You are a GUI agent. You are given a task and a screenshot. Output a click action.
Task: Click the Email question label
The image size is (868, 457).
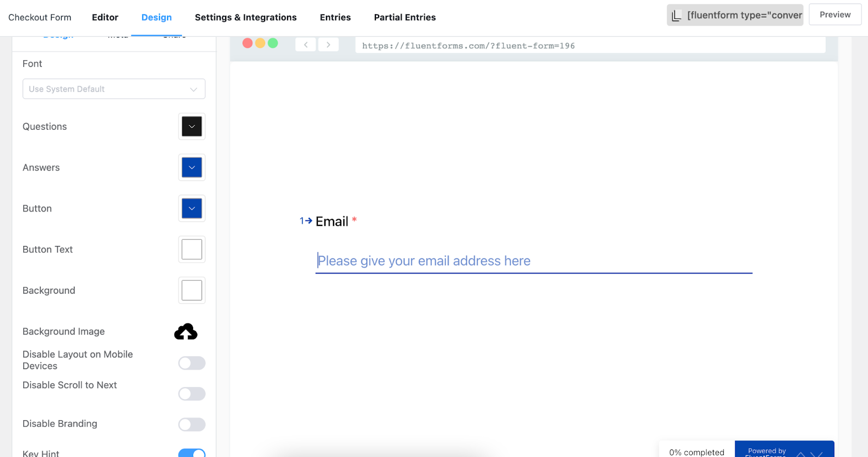click(x=332, y=221)
